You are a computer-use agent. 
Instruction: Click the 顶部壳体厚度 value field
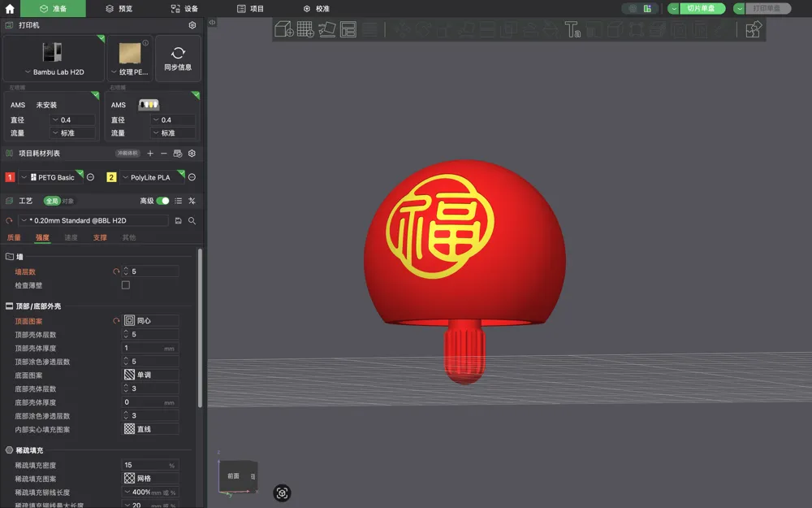(151, 349)
